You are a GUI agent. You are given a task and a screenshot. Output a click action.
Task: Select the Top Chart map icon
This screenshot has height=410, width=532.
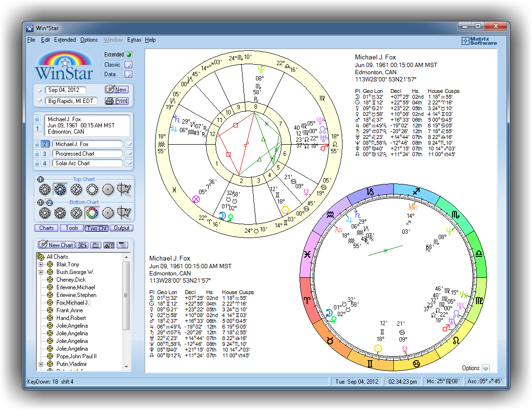tap(124, 189)
